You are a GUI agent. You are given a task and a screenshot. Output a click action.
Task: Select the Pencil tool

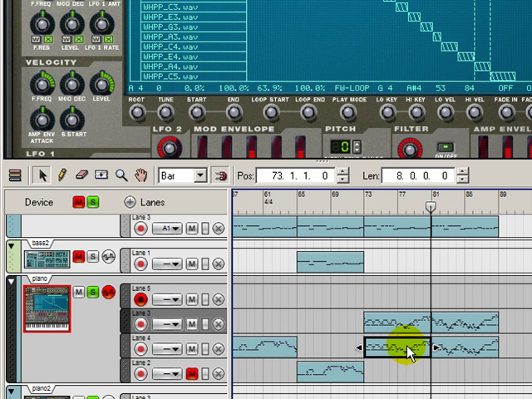62,175
